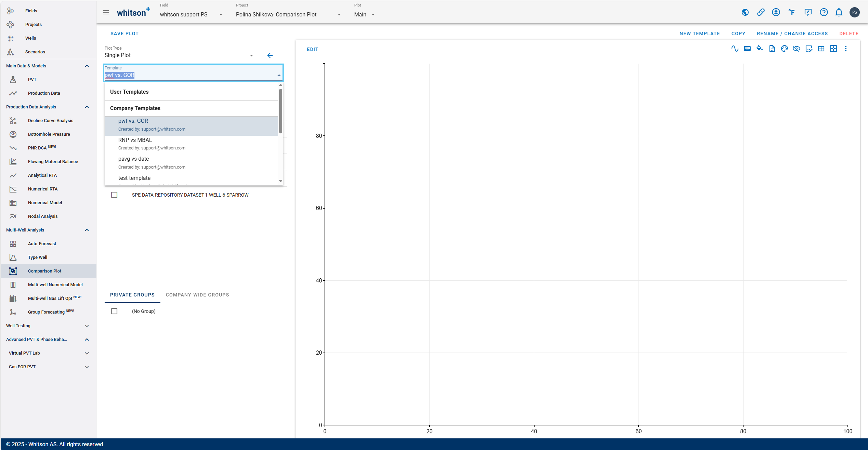Click the keyboard icon in the plot toolbar

tap(747, 49)
